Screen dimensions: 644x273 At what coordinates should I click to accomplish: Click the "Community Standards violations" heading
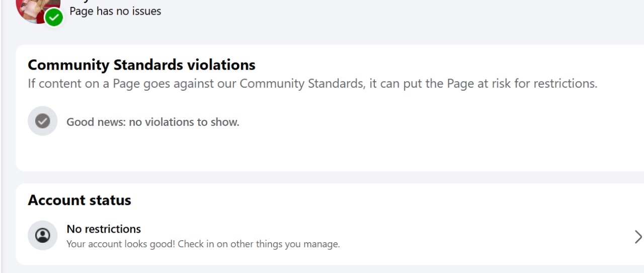tap(141, 65)
